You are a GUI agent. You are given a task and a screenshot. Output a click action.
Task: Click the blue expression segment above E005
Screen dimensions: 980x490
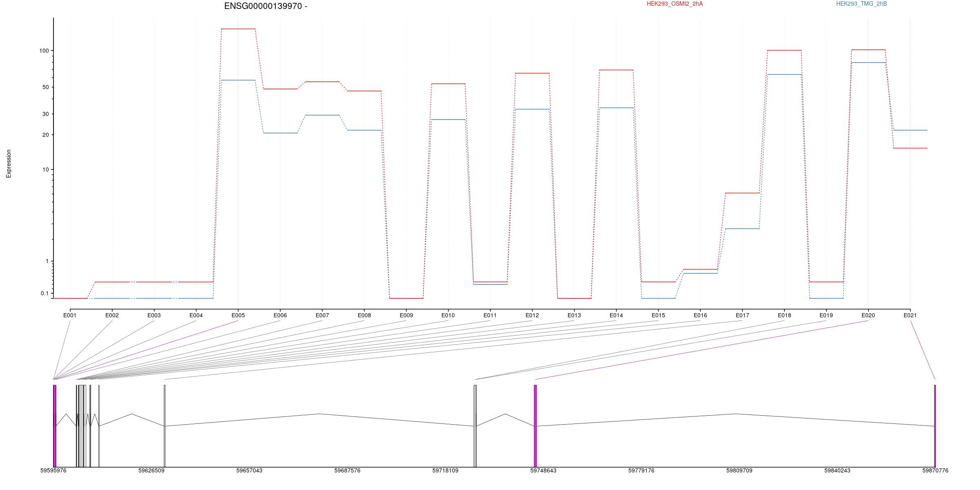[238, 80]
